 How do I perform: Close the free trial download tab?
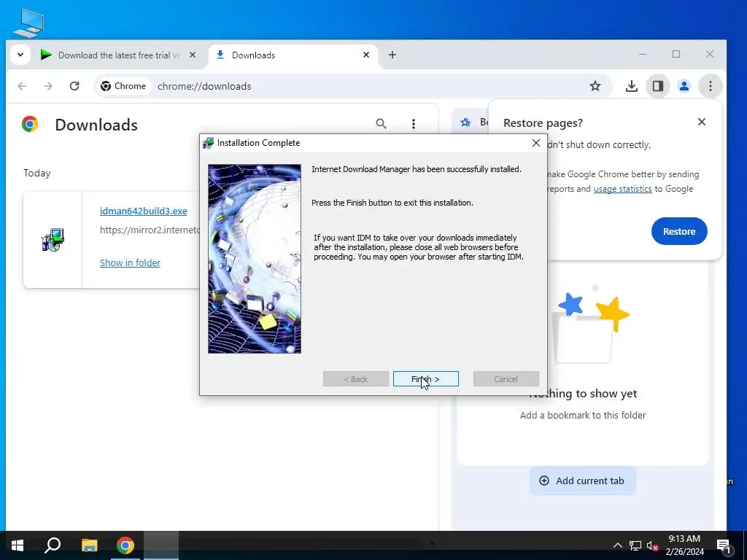(x=193, y=55)
